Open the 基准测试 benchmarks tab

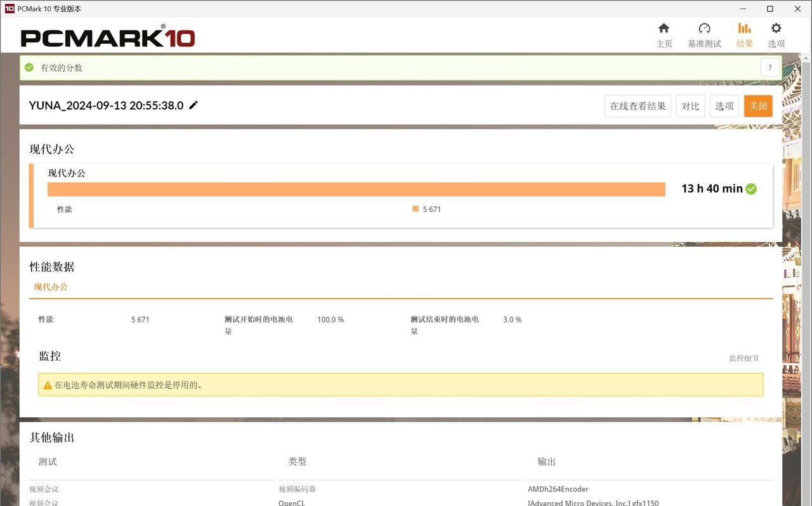coord(704,36)
